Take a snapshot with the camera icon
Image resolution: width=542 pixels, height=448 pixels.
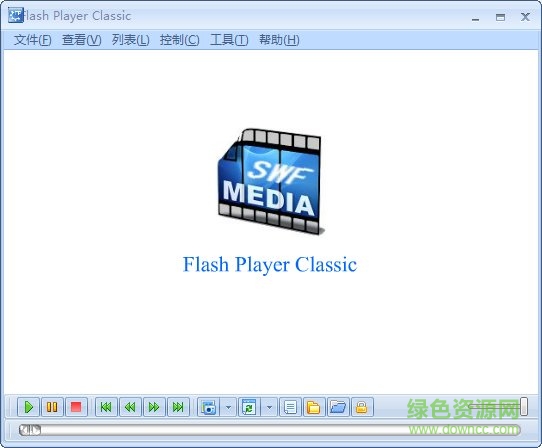point(208,407)
